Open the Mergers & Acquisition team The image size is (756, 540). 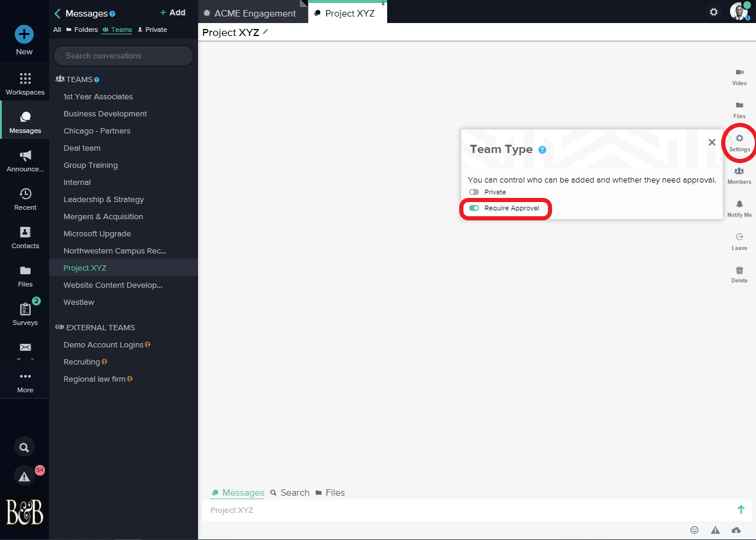pyautogui.click(x=103, y=217)
